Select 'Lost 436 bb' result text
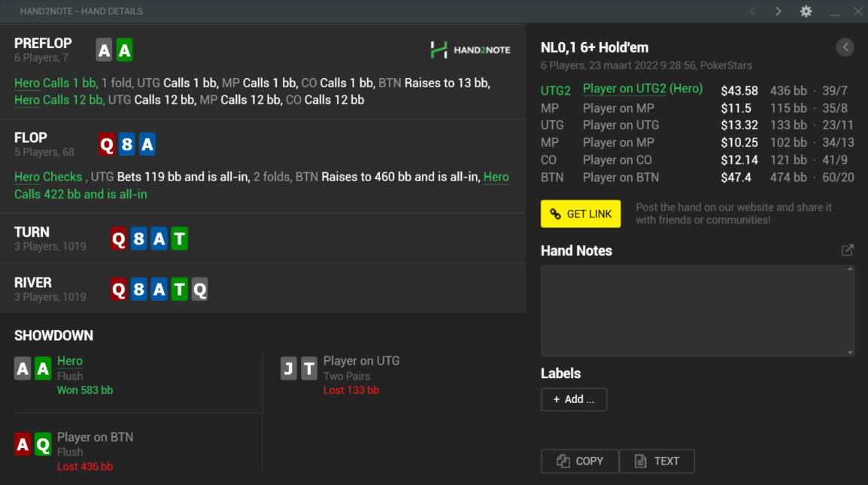The height and width of the screenshot is (485, 868). pyautogui.click(x=85, y=467)
